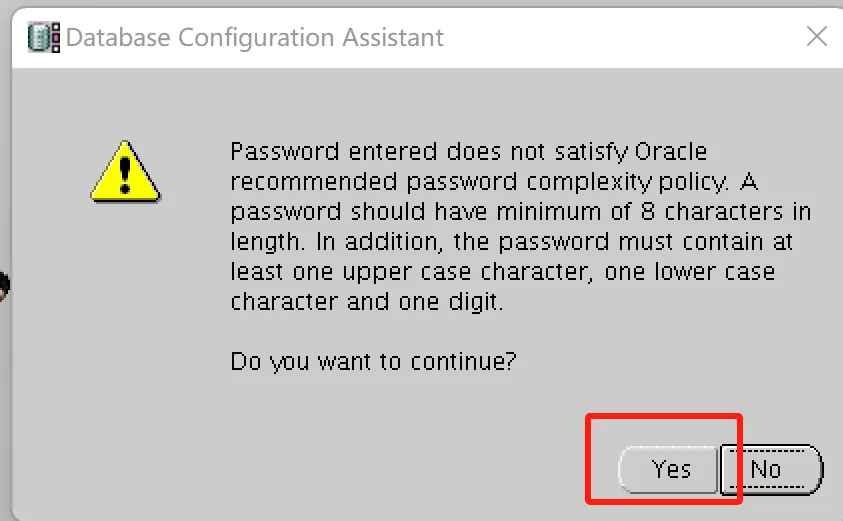The width and height of the screenshot is (843, 521).
Task: Click the "Database Configuration Assistant" title text
Action: tap(254, 39)
